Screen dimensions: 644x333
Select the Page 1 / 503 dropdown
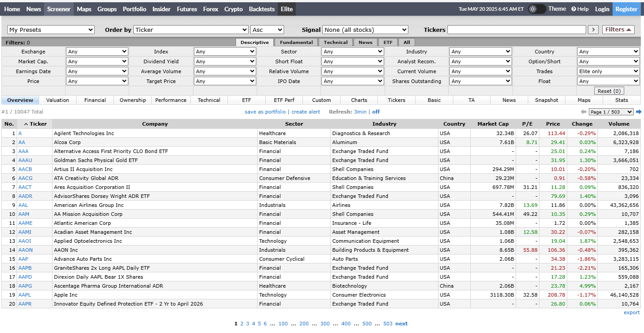pyautogui.click(x=611, y=112)
